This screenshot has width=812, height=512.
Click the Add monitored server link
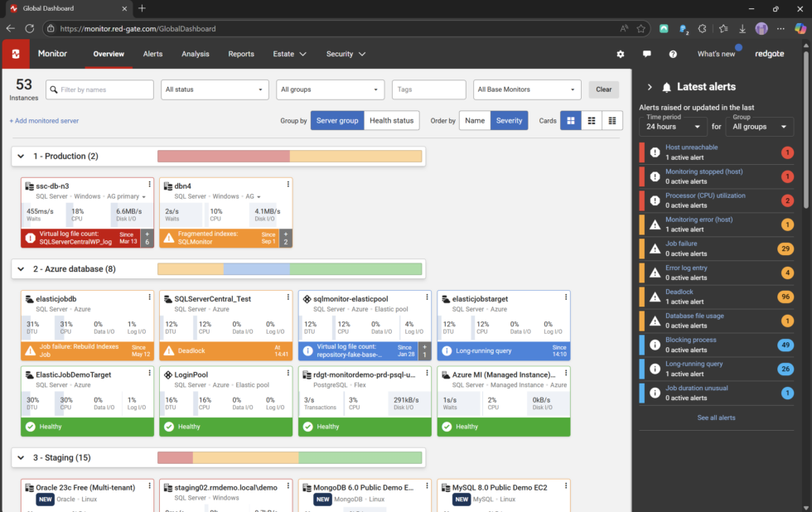click(44, 121)
